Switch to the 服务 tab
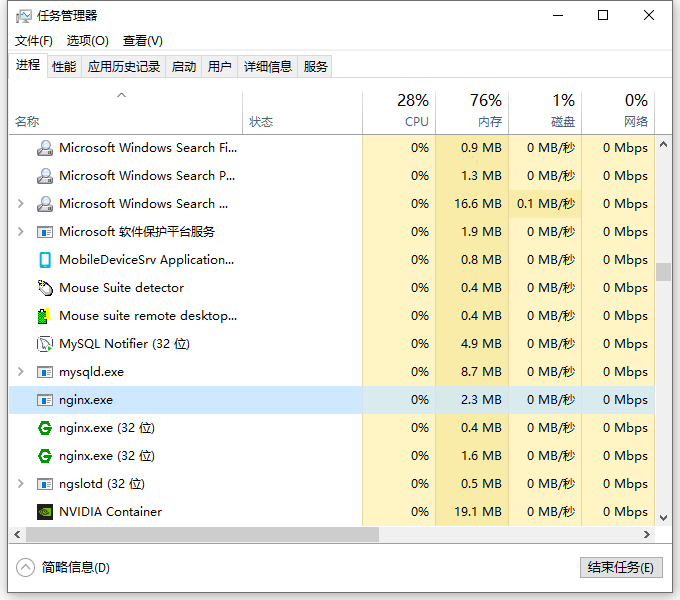 [x=315, y=67]
